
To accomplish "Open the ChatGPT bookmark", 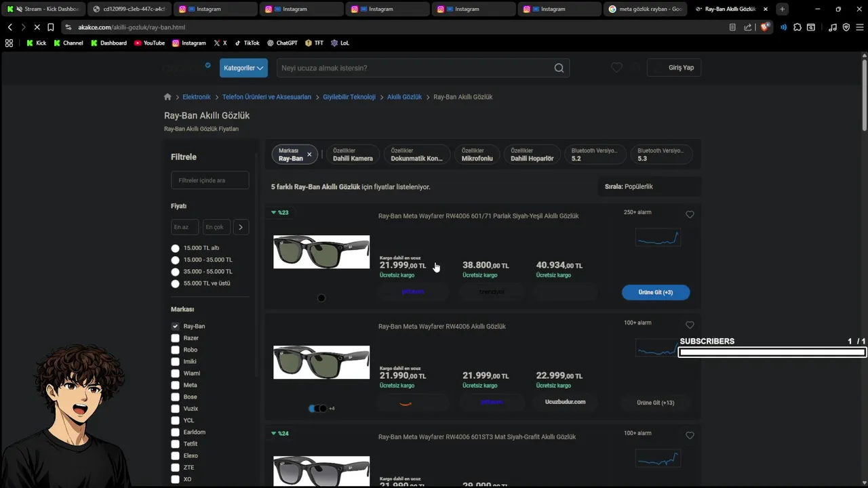I will coord(282,43).
